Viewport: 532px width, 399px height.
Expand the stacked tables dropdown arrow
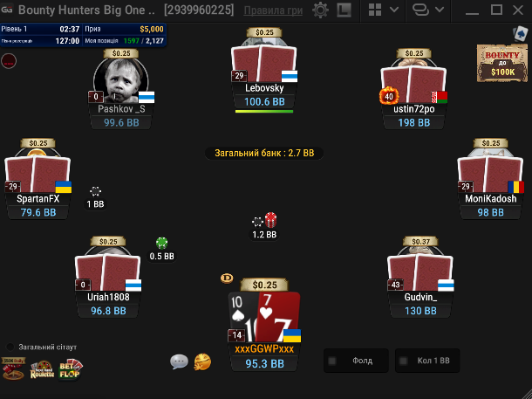(x=440, y=10)
